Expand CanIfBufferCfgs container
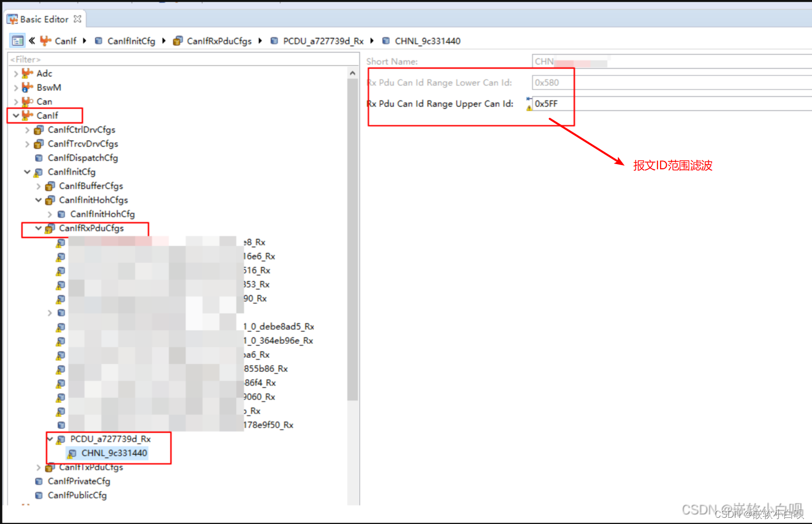 [x=39, y=186]
